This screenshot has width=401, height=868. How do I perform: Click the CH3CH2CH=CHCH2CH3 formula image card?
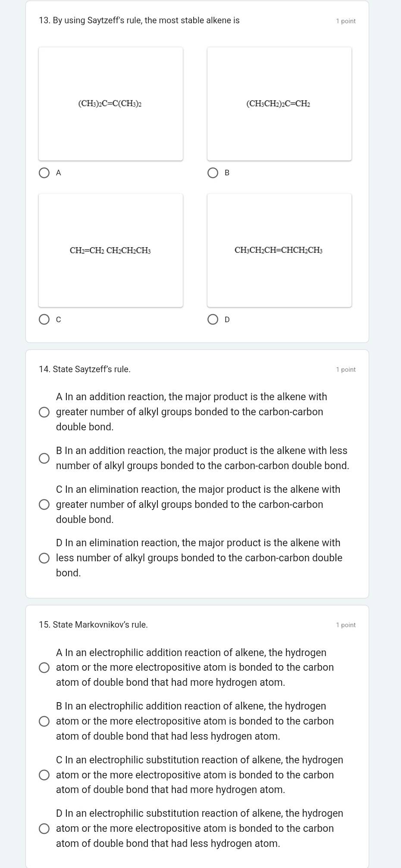point(279,250)
